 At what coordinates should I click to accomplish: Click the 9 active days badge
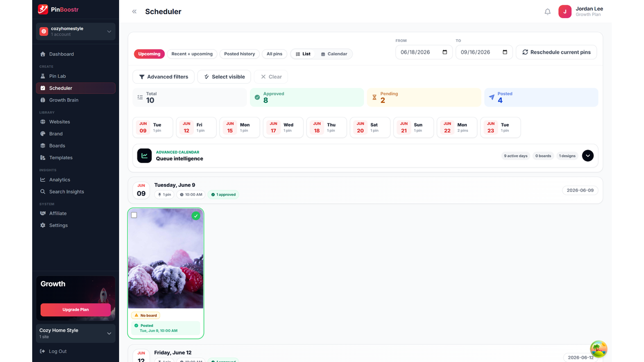pyautogui.click(x=516, y=156)
